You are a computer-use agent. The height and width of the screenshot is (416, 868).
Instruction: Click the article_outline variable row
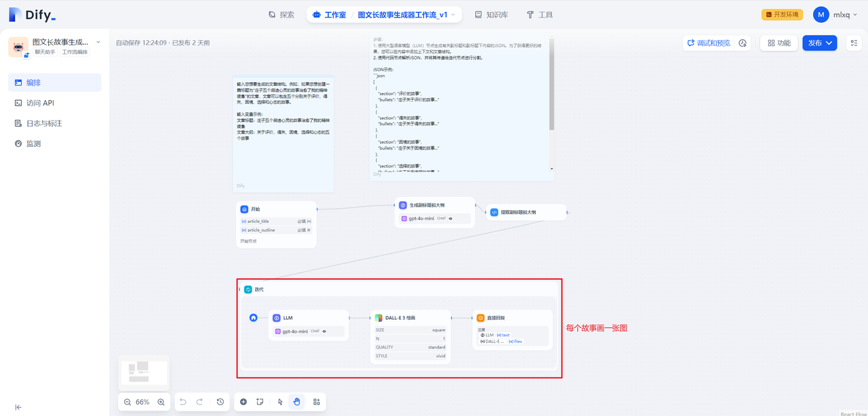tap(276, 230)
